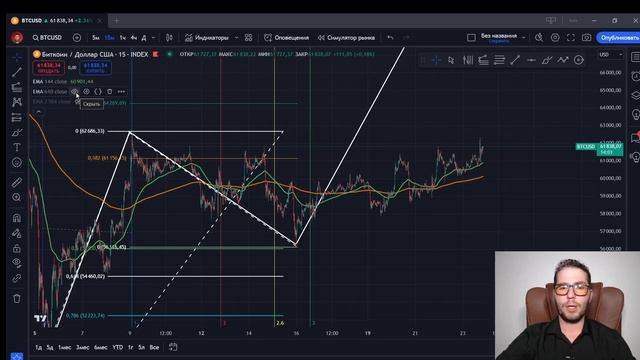Toggle visibility eye of EMA 610

tap(75, 91)
